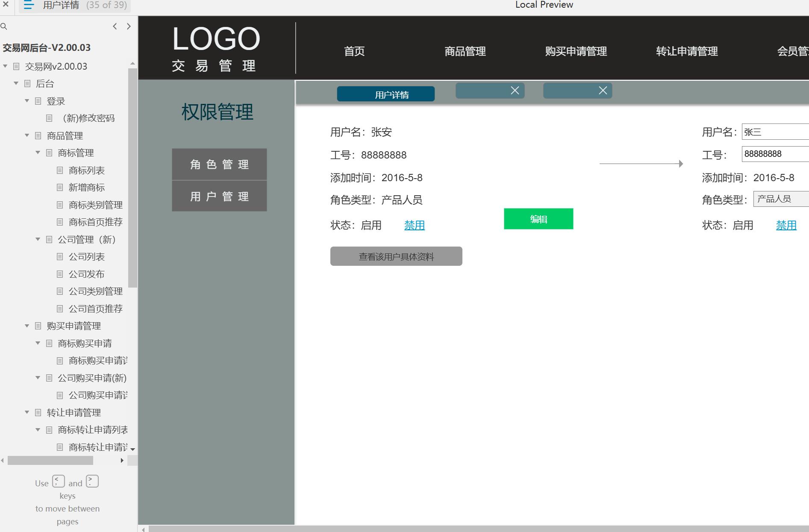The height and width of the screenshot is (532, 809).
Task: Open the 公司列表 page in the tree
Action: click(87, 257)
